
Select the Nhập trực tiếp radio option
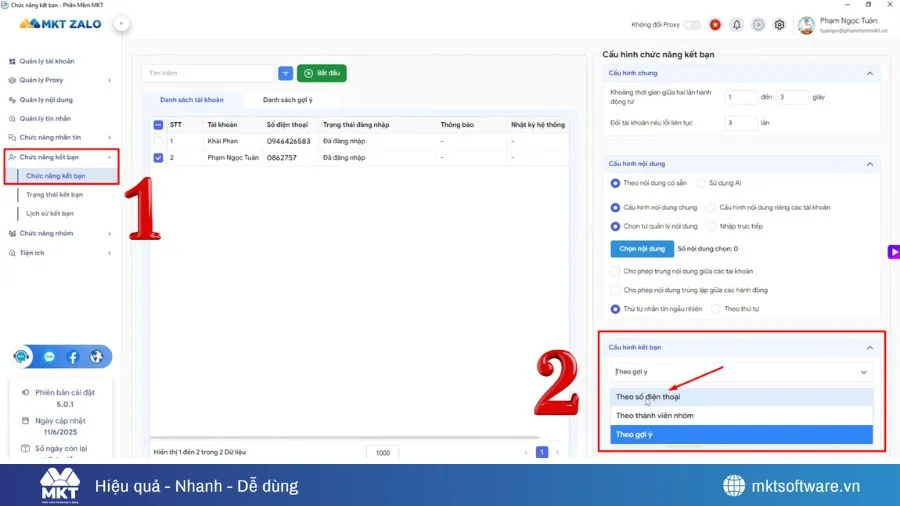712,227
